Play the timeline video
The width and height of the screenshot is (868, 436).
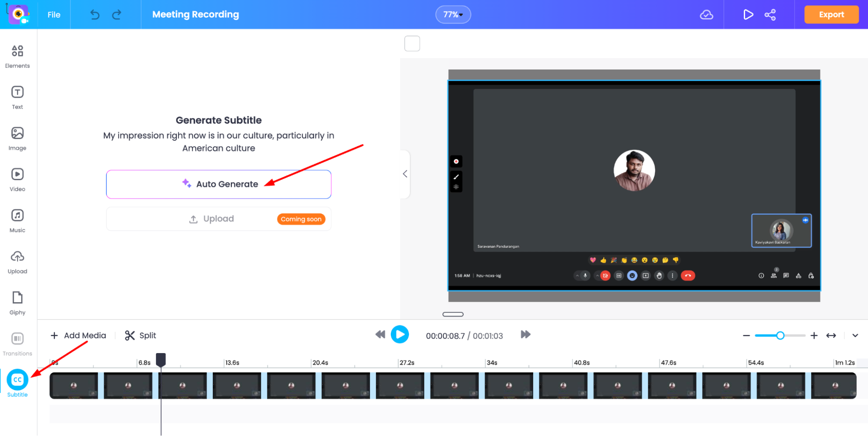[400, 334]
